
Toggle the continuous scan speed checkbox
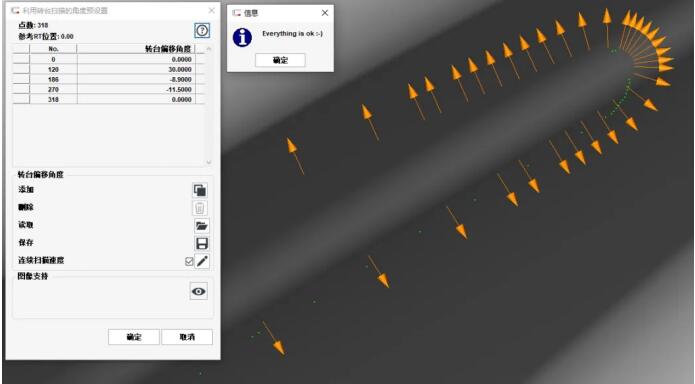coord(189,261)
